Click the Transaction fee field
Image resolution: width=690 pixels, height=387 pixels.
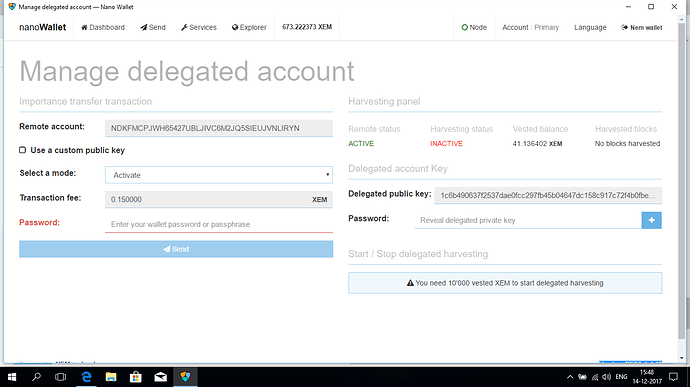pyautogui.click(x=219, y=199)
